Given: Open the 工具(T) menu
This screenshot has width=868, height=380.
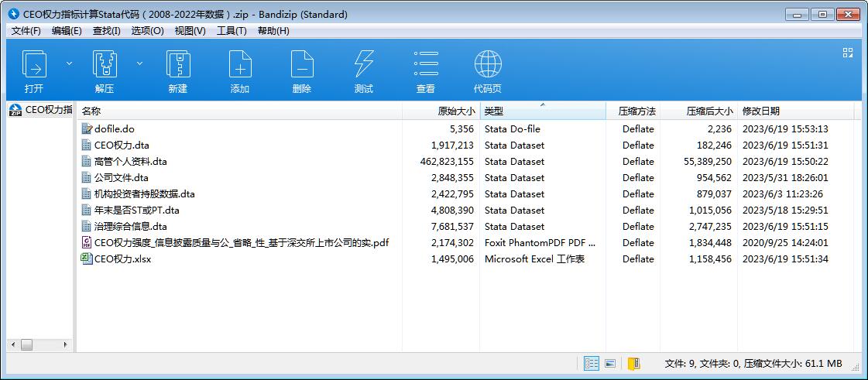Looking at the screenshot, I should (x=232, y=31).
